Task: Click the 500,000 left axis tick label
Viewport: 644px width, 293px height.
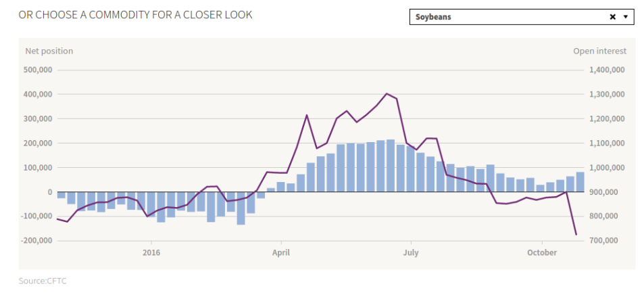Action: click(38, 70)
